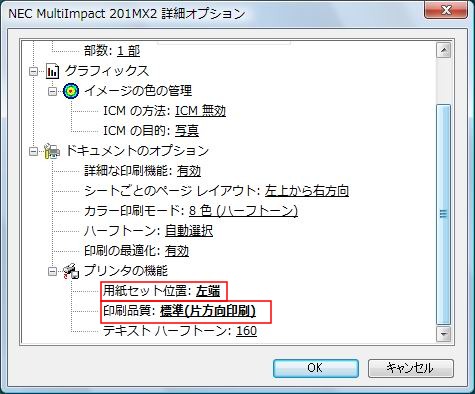This screenshot has width=475, height=394.
Task: Collapse the プリンタの機能 node
Action: click(x=52, y=272)
